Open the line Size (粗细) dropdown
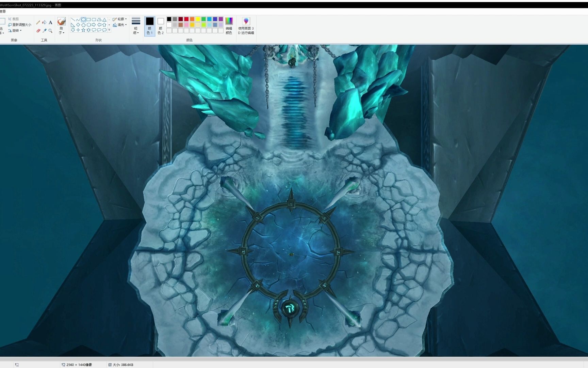Viewport: 588px width, 368px height. click(136, 26)
